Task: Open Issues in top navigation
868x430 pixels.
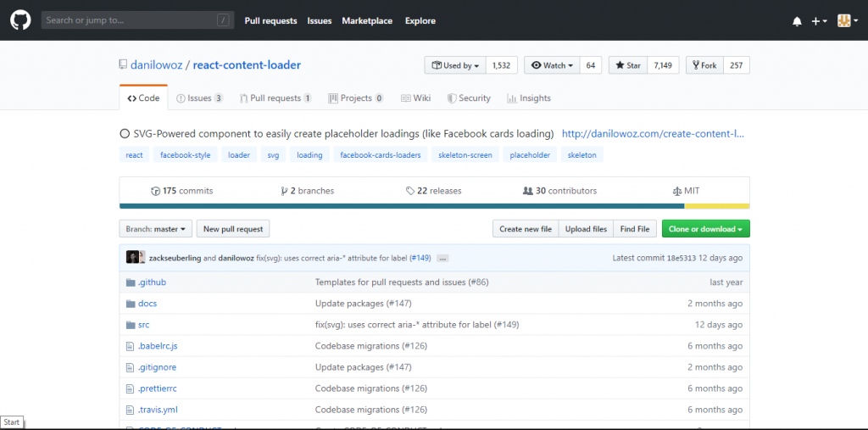Action: [320, 21]
